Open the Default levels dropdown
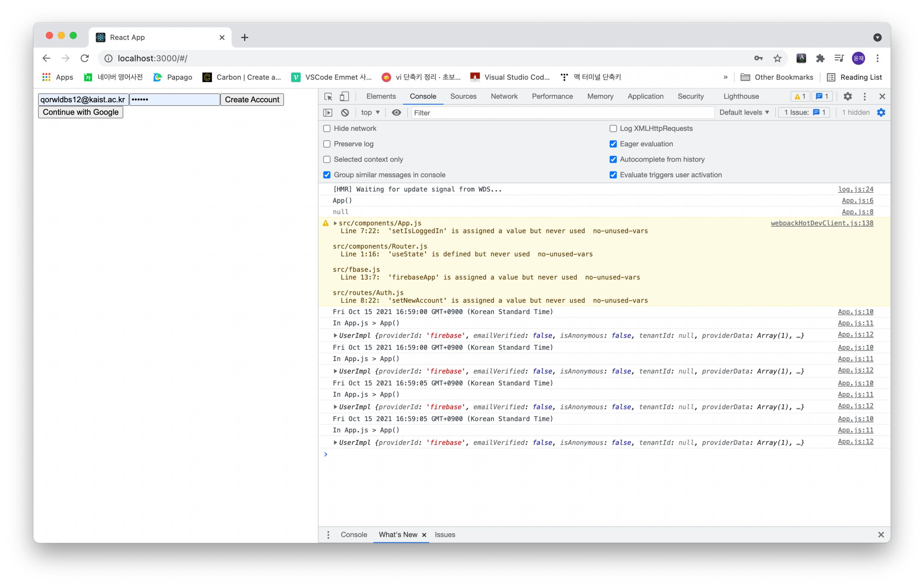 click(x=744, y=113)
